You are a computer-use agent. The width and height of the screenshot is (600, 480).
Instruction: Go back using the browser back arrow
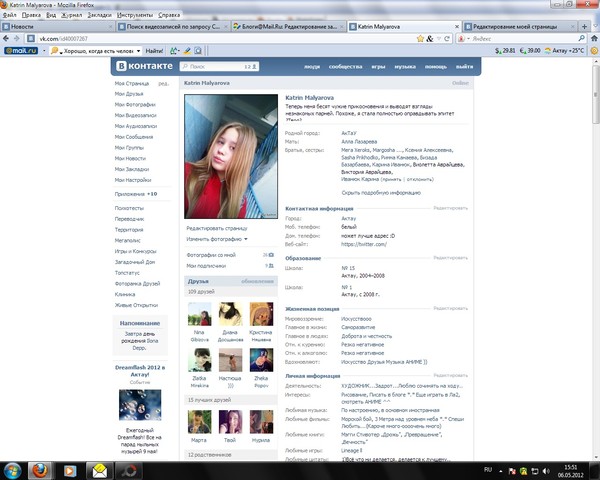click(6, 39)
